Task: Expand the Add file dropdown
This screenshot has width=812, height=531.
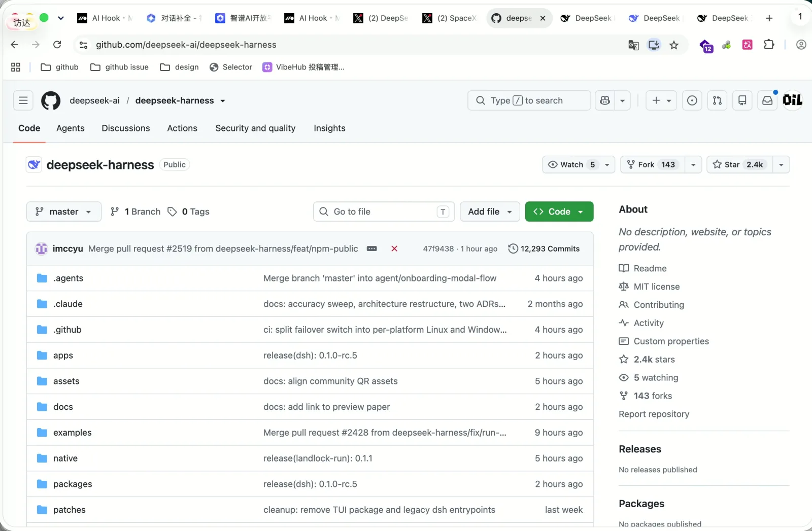Action: coord(490,211)
